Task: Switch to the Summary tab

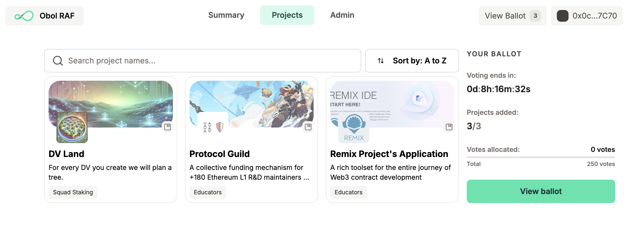Action: (226, 15)
